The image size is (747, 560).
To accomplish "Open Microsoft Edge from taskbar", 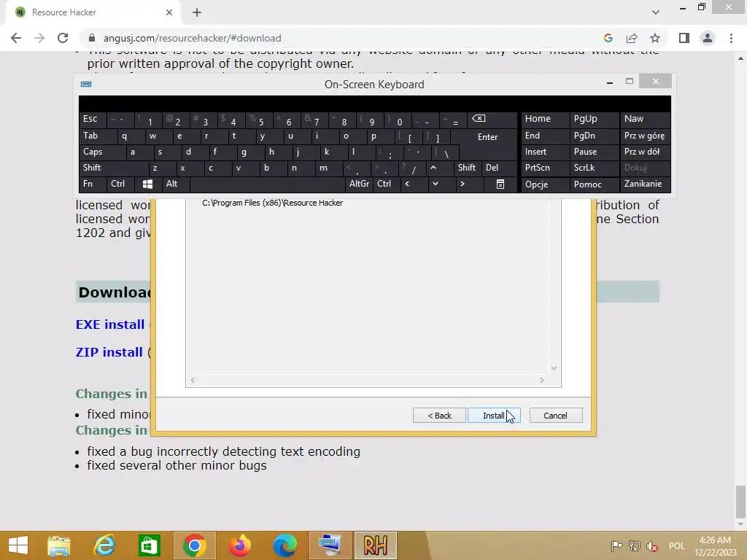I will coord(285,545).
